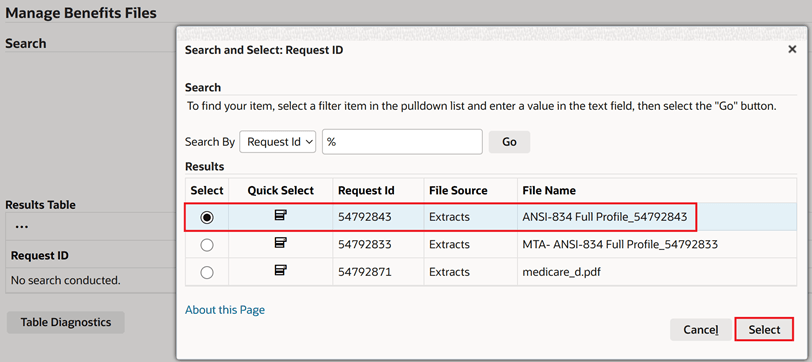Click file name MTA- ANSI-834 Full Profile_54792833

tap(620, 244)
